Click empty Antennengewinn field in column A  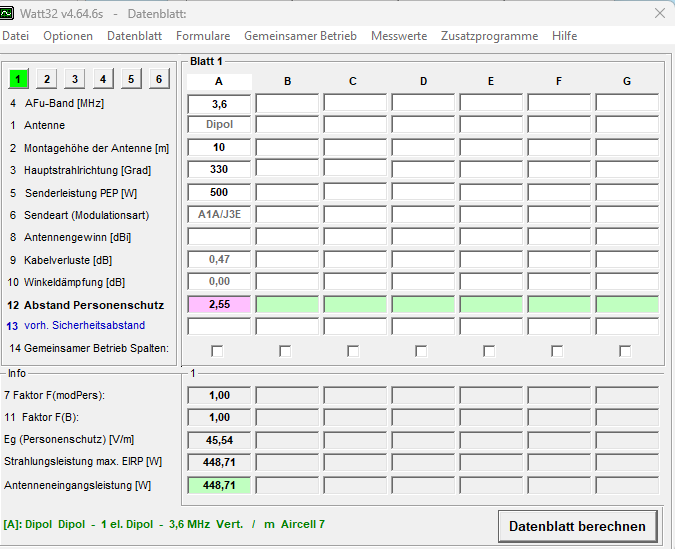(219, 237)
